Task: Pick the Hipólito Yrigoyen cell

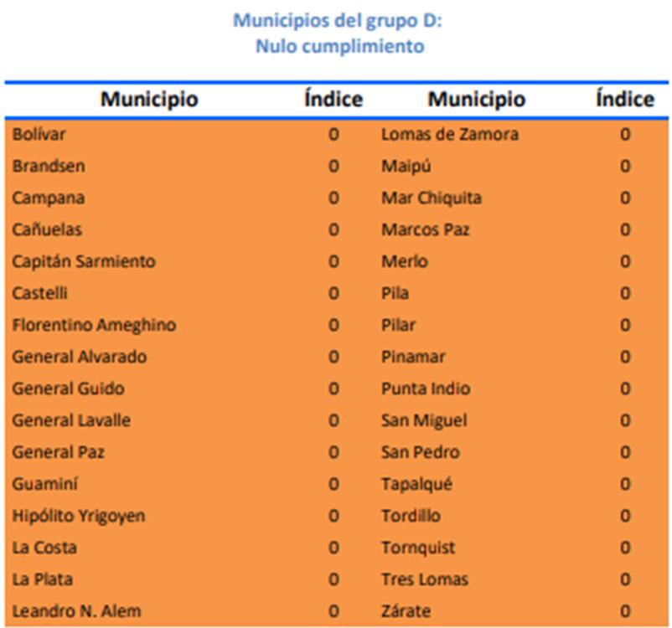Action: [x=79, y=516]
